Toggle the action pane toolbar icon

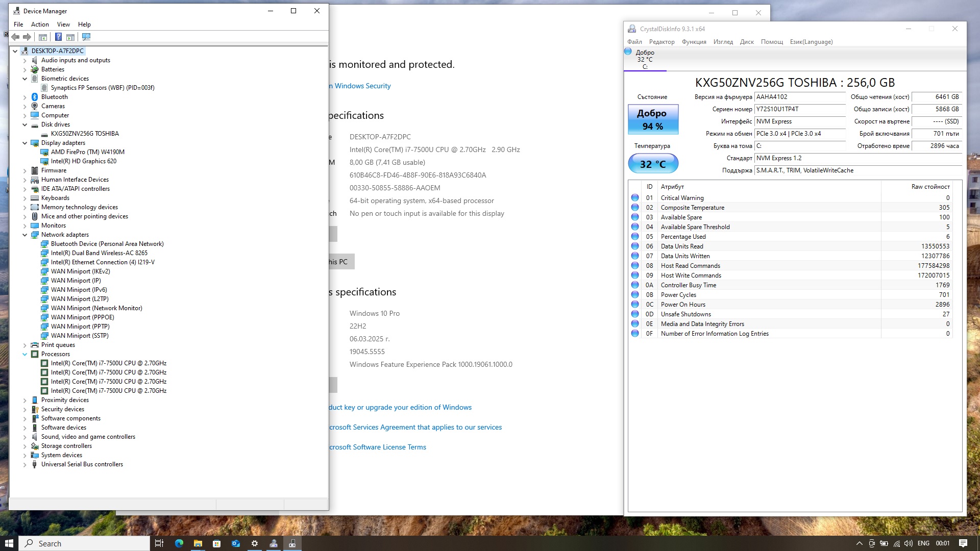(70, 37)
